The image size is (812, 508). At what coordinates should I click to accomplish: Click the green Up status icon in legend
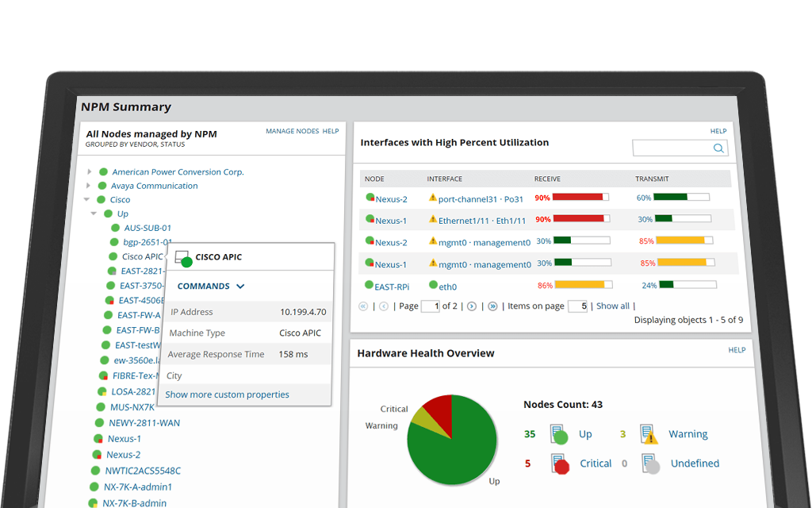[558, 434]
